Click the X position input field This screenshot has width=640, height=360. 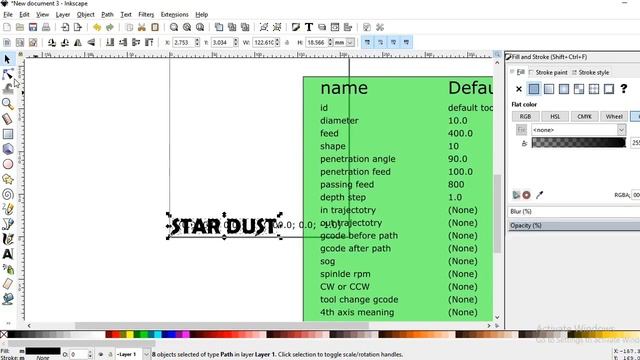point(183,42)
